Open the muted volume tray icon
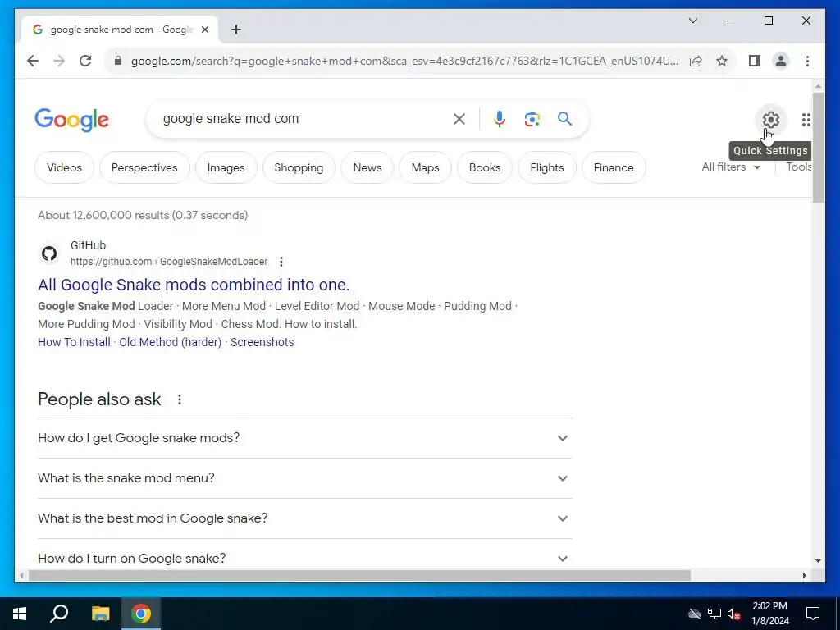 (x=734, y=614)
